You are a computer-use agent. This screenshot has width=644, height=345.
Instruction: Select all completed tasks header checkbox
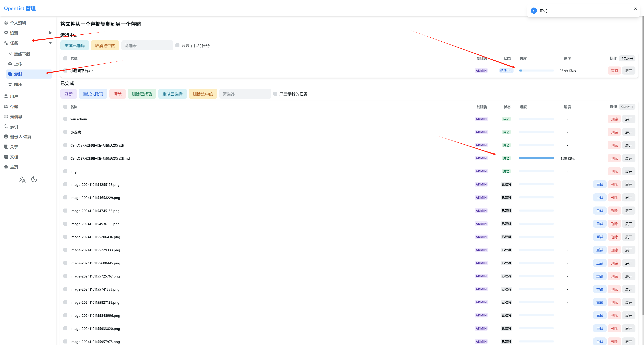pos(65,107)
